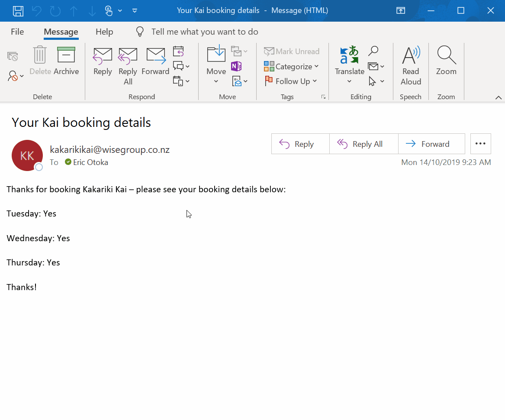Click the subject 'Your Kai booking details'
Viewport: 505px width, 420px height.
pyautogui.click(x=81, y=123)
